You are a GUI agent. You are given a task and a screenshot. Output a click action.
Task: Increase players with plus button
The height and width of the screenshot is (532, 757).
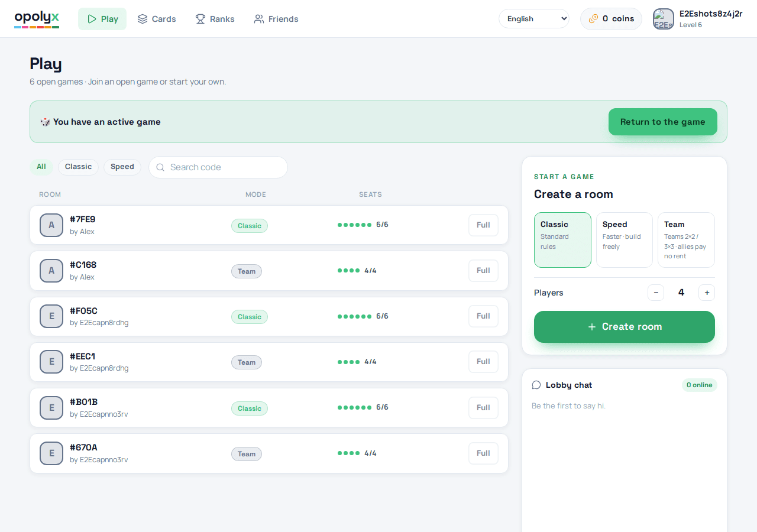707,293
